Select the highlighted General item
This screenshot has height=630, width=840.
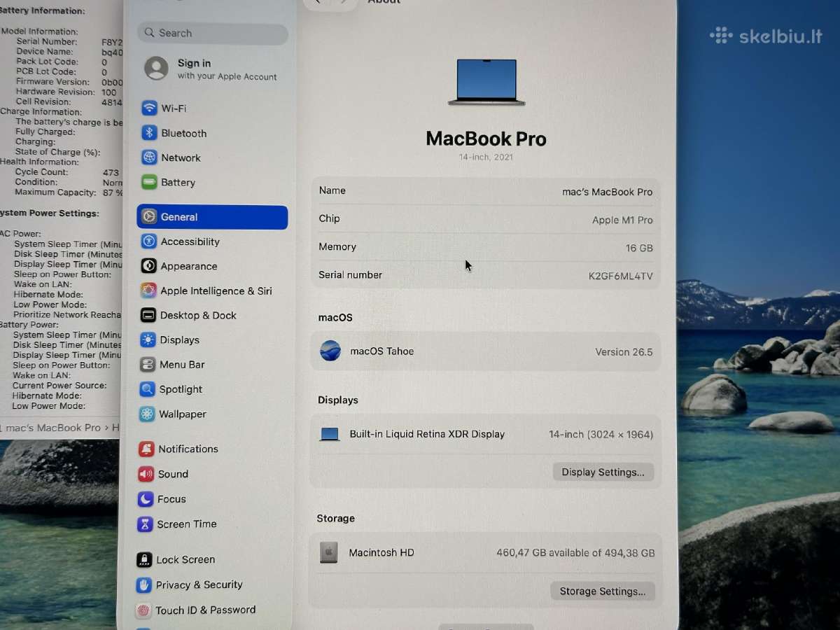click(212, 217)
